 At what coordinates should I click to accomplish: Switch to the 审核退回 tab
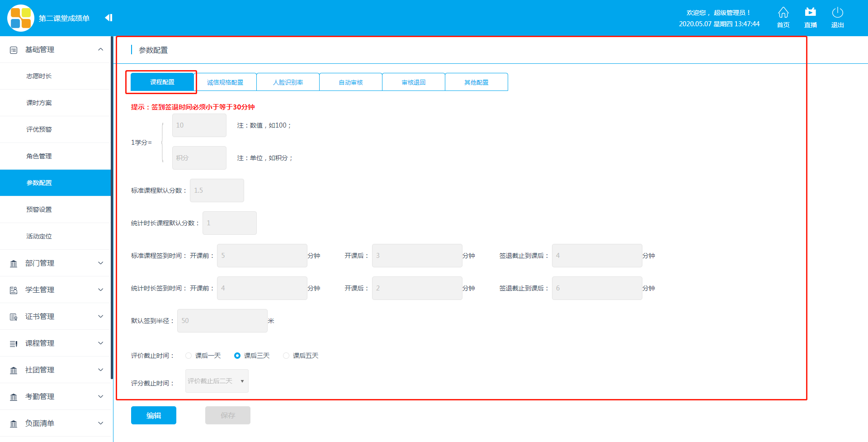coord(414,82)
